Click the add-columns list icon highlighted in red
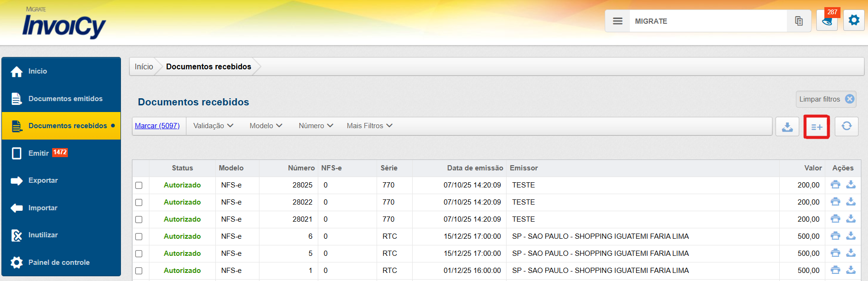The image size is (868, 281). click(816, 127)
